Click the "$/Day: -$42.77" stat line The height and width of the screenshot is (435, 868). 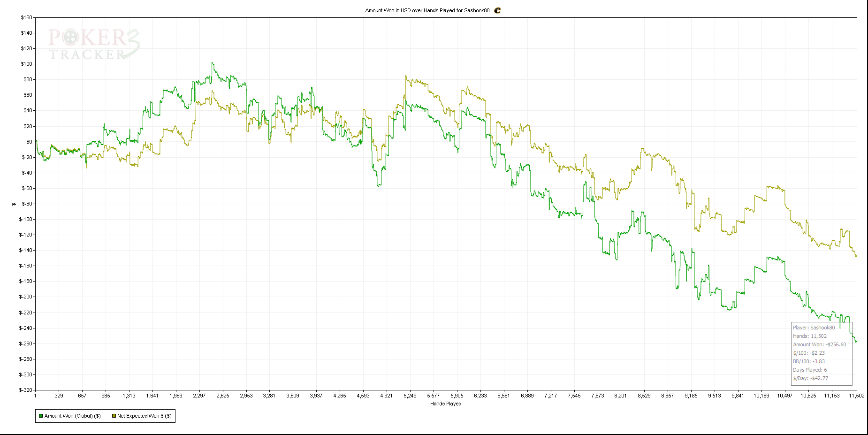click(x=810, y=378)
